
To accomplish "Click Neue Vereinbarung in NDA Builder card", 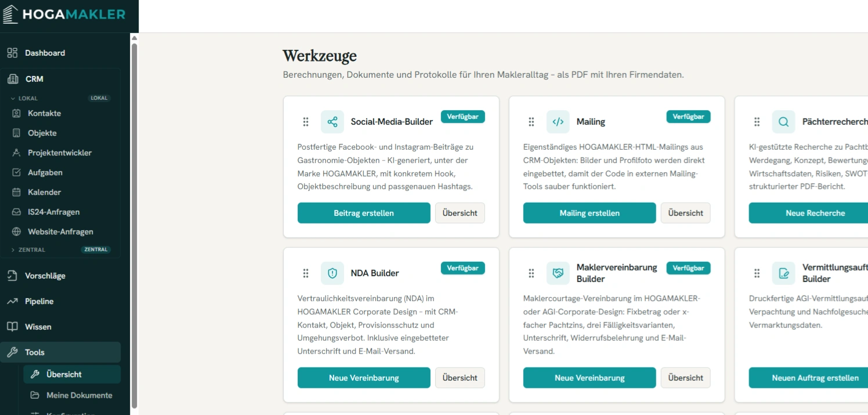I will pos(364,378).
